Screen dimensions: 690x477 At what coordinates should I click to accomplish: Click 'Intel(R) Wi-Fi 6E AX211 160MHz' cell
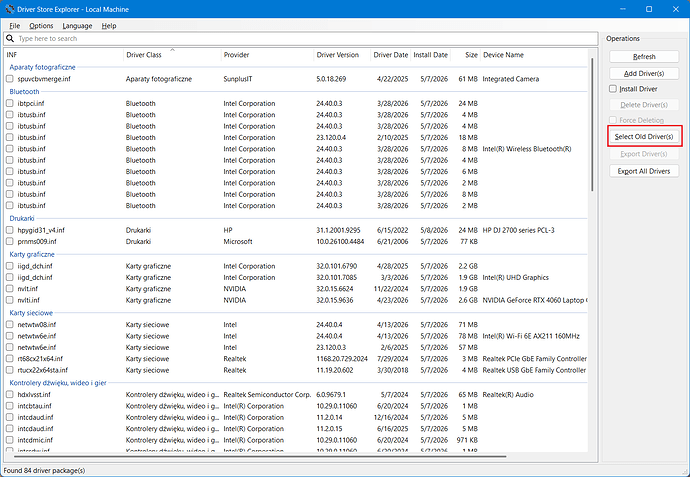(531, 336)
